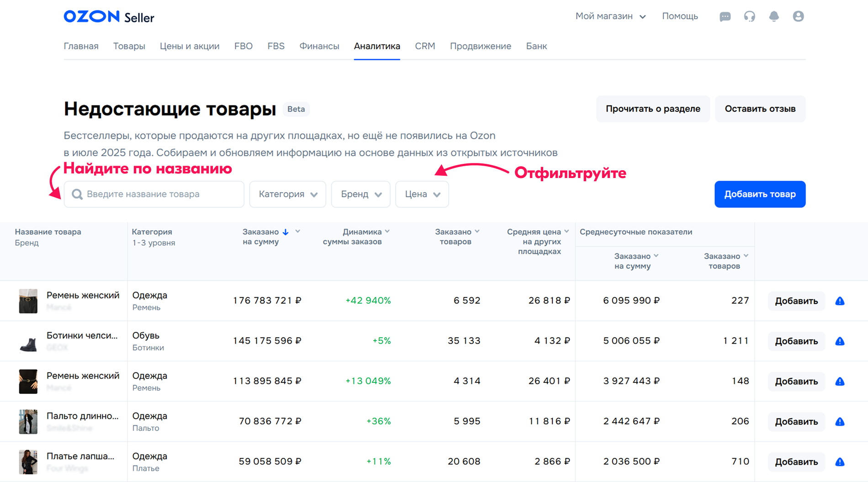868x482 pixels.
Task: Open the Финансы tab
Action: tap(319, 46)
